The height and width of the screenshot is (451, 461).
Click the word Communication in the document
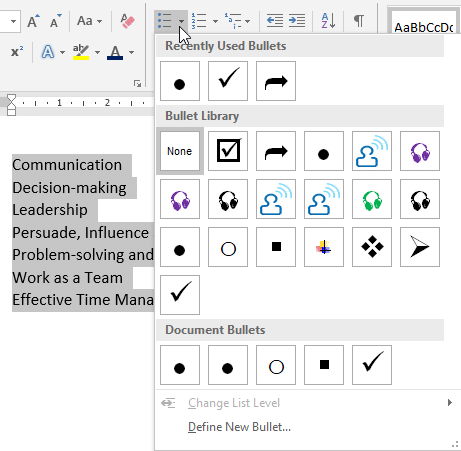67,165
